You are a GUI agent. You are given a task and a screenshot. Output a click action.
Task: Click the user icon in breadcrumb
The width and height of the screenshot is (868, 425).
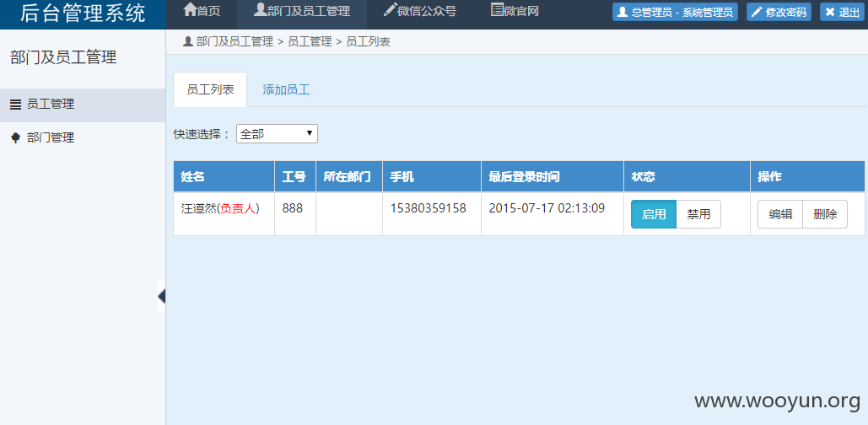point(187,41)
